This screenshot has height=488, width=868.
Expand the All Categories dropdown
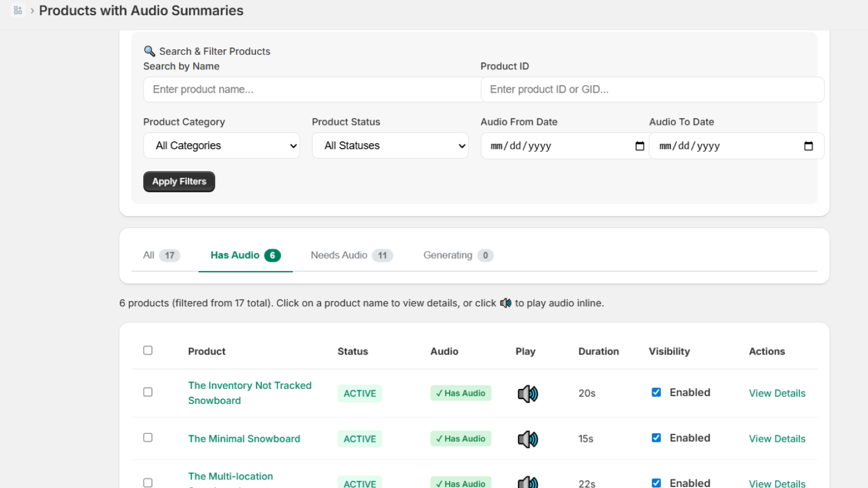[221, 146]
